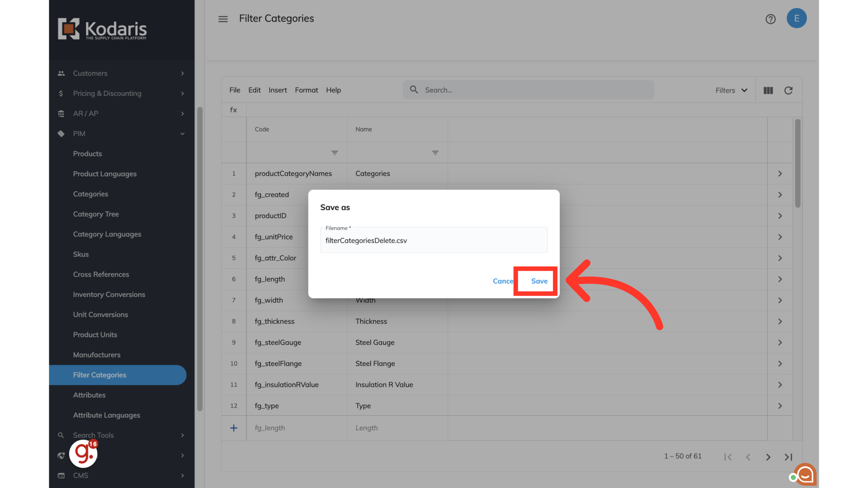
Task: Open the Filters dropdown
Action: pos(731,90)
